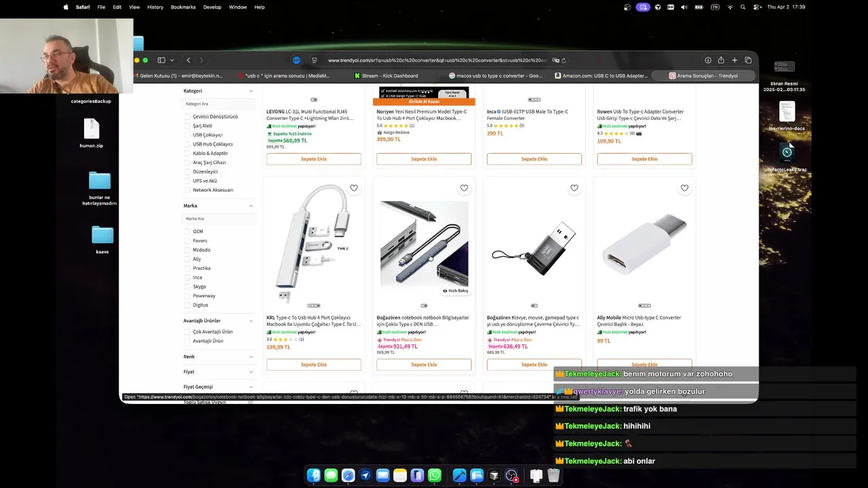Add a new Safari tab
Screen dimensions: 868x488
pyautogui.click(x=734, y=60)
